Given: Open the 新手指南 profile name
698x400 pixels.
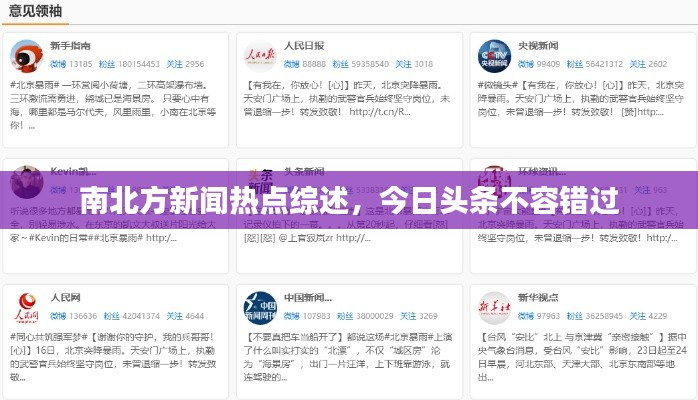Looking at the screenshot, I should (x=70, y=45).
